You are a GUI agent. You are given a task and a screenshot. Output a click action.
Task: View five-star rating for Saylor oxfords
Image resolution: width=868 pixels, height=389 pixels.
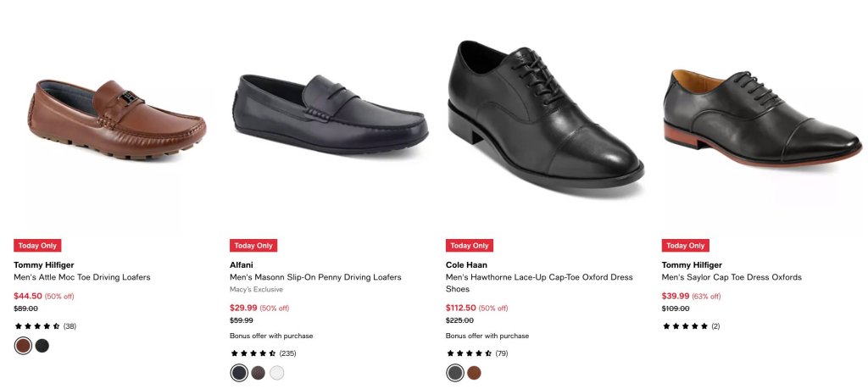(691, 326)
